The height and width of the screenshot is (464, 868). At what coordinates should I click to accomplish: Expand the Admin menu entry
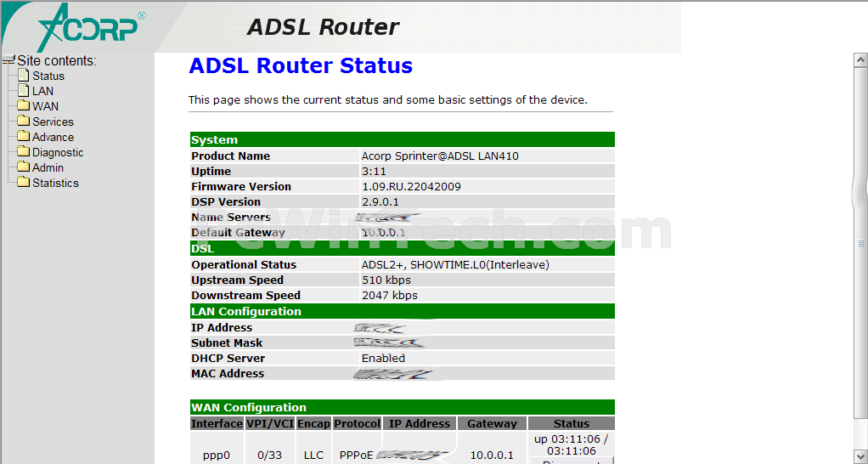(48, 167)
